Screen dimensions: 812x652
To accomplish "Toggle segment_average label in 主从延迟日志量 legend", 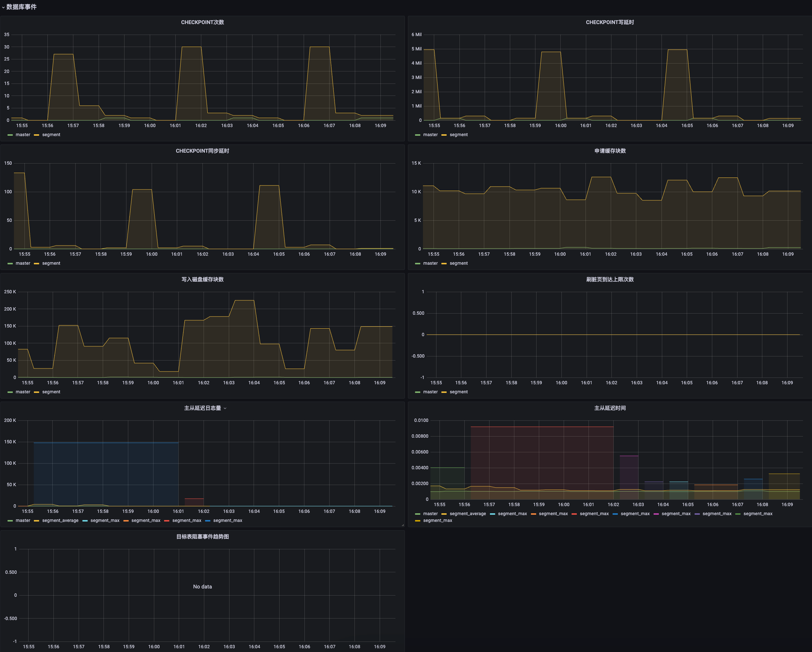I will pos(60,521).
